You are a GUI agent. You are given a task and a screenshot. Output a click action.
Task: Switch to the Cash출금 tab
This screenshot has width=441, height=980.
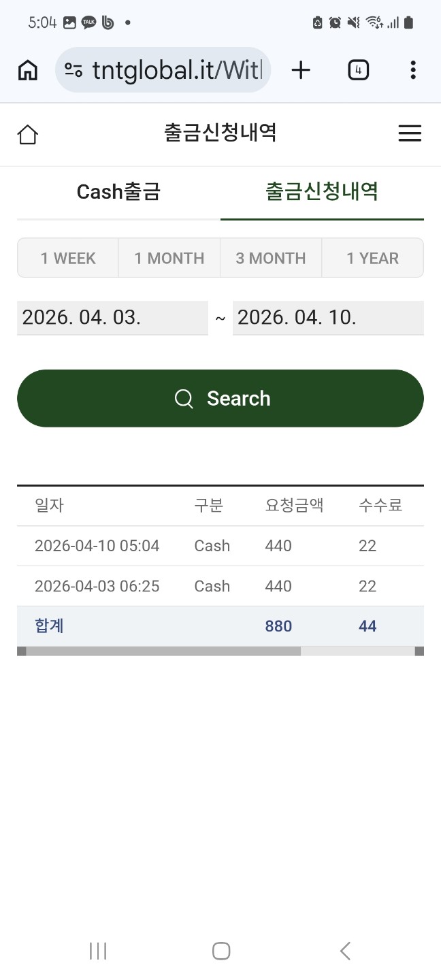coord(118,192)
